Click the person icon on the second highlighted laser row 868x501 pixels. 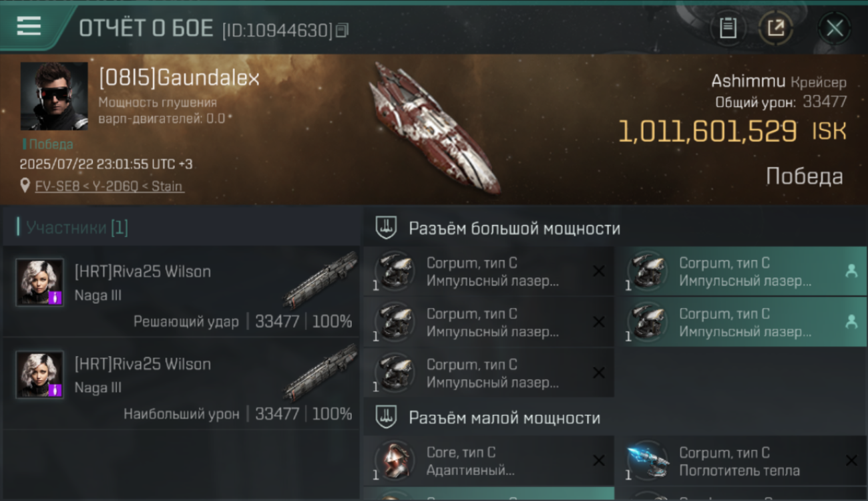tap(851, 322)
